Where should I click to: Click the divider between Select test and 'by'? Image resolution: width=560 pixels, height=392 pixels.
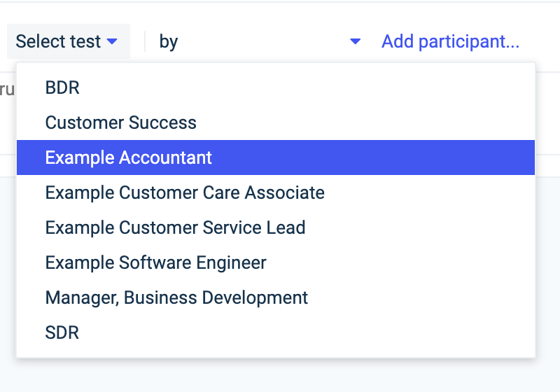point(145,42)
